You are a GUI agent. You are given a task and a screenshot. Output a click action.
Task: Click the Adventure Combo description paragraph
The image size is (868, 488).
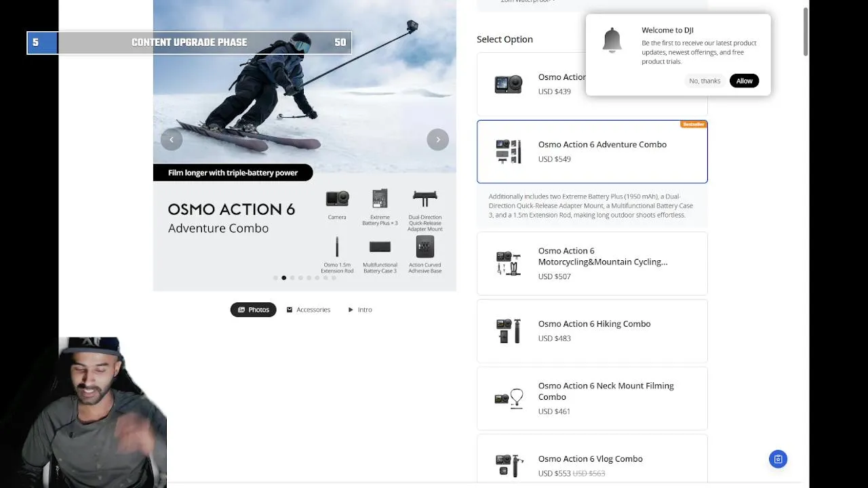coord(591,205)
